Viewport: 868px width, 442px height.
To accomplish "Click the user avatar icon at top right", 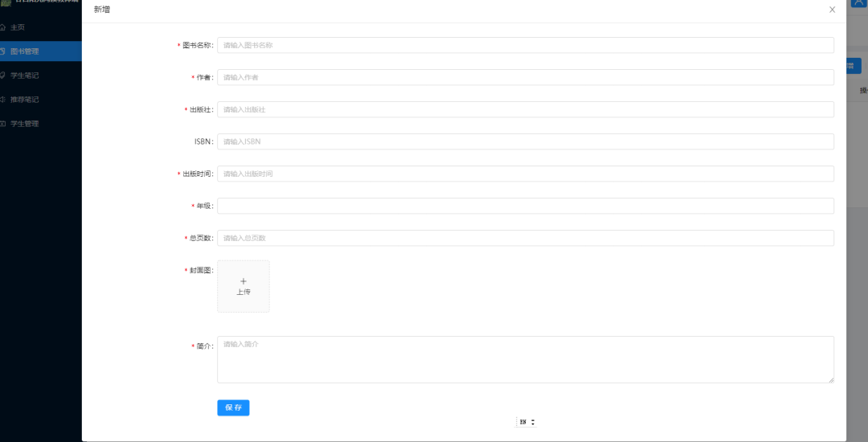I will coord(858,2).
